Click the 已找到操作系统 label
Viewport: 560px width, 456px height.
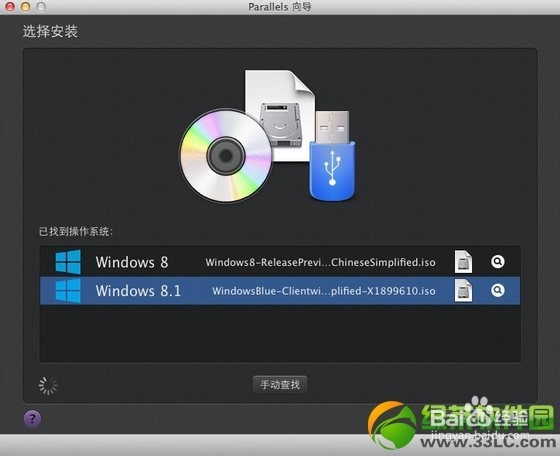pyautogui.click(x=76, y=231)
